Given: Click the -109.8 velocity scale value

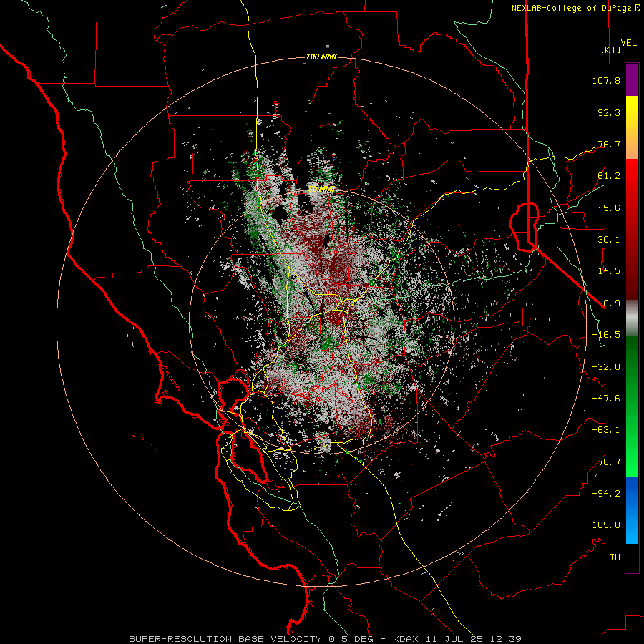Looking at the screenshot, I should click(603, 525).
